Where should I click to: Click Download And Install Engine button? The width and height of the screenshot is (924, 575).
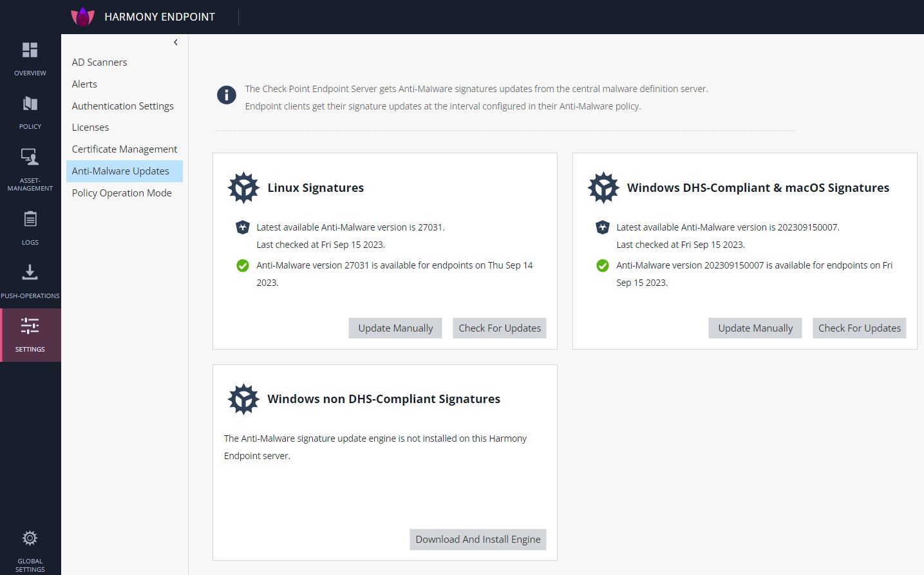click(478, 540)
